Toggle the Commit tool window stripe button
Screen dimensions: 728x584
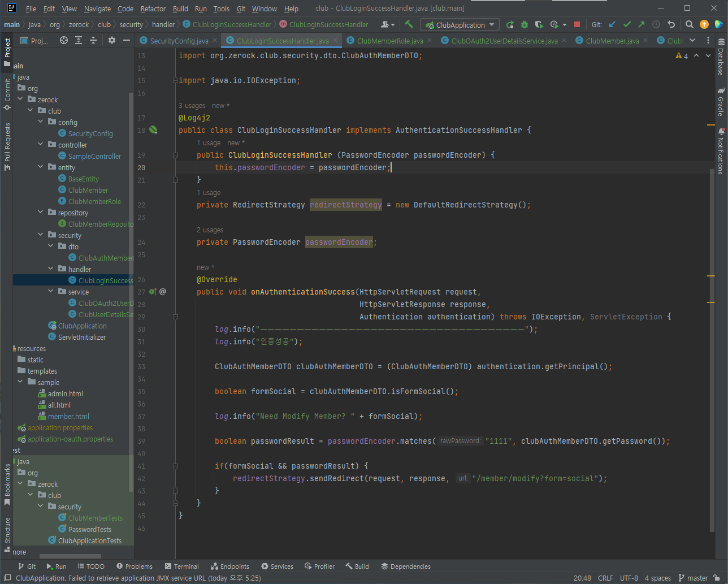(x=7, y=94)
